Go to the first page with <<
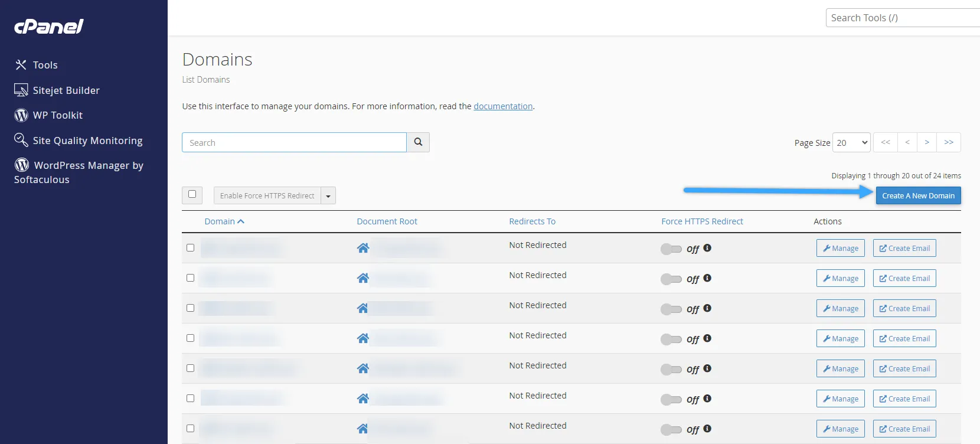The height and width of the screenshot is (444, 980). tap(886, 142)
